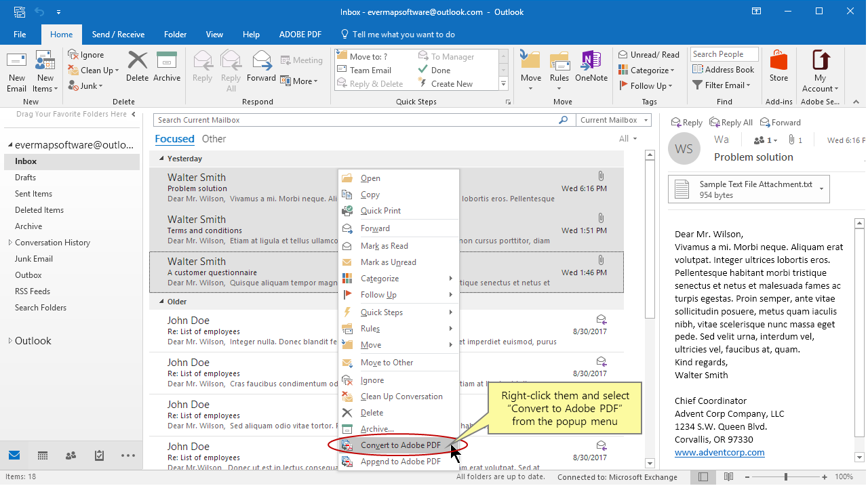The image size is (868, 488).
Task: Open the New Items button
Action: point(45,72)
